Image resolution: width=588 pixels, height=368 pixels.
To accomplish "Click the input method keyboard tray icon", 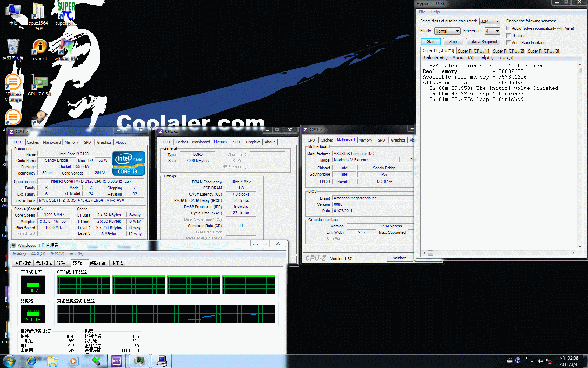I will 510,360.
